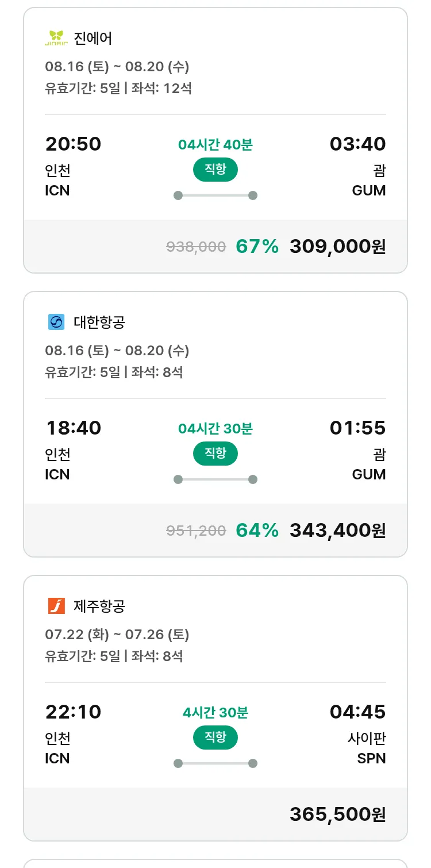This screenshot has height=868, width=431.
Task: Click the 64% discount label
Action: click(257, 531)
